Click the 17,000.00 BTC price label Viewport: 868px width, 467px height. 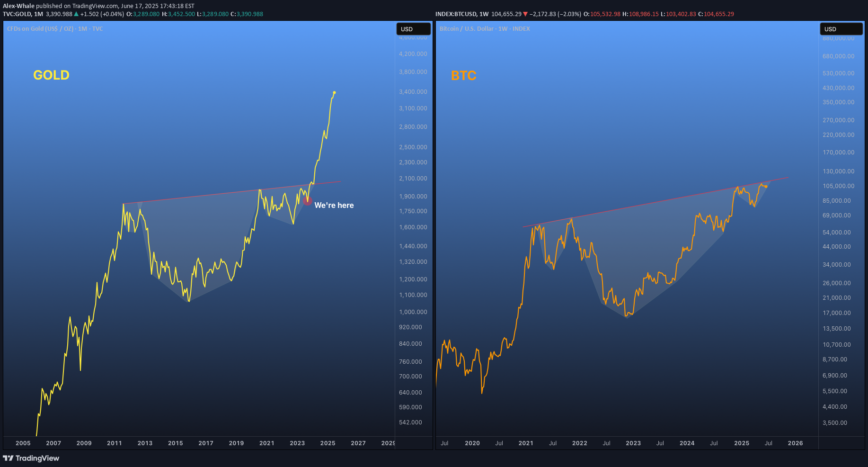tap(837, 313)
